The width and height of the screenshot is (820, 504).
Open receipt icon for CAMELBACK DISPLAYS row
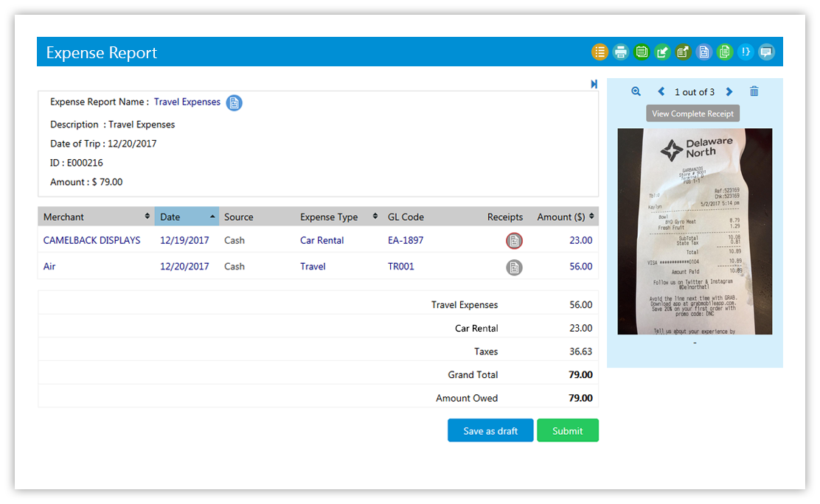[514, 241]
